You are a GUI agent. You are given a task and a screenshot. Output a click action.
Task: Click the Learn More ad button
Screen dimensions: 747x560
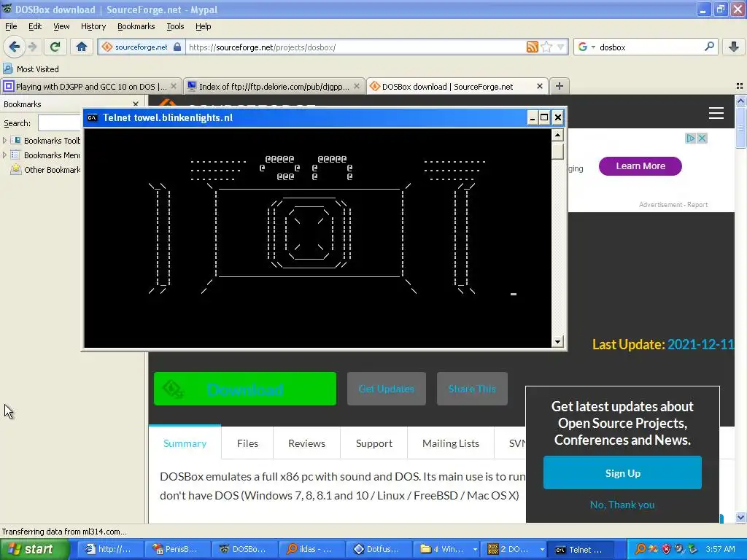pyautogui.click(x=640, y=166)
